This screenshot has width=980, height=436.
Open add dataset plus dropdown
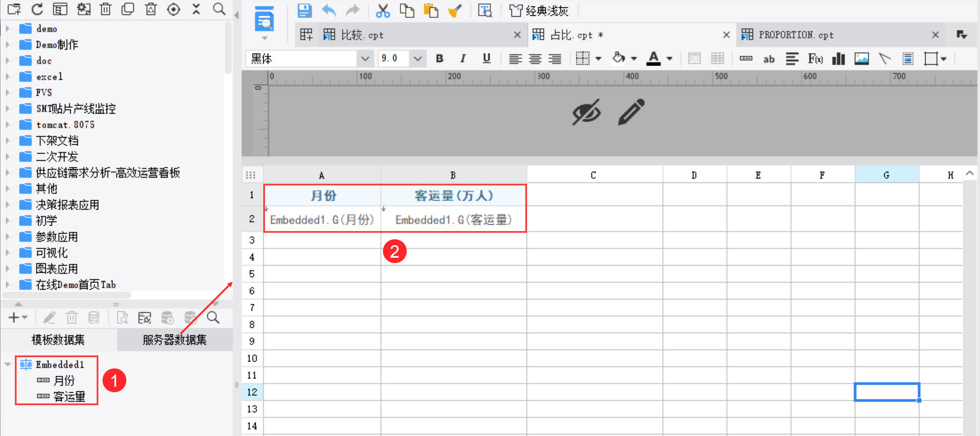click(18, 318)
